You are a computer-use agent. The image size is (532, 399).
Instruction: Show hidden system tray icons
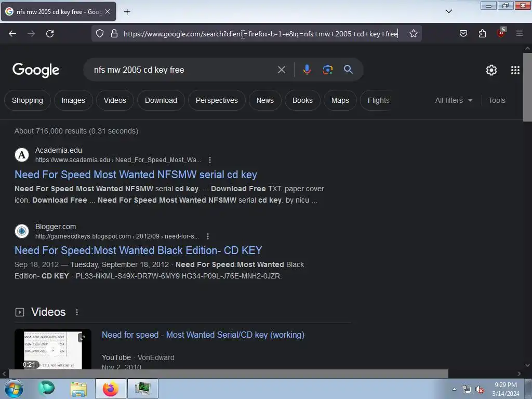click(454, 389)
